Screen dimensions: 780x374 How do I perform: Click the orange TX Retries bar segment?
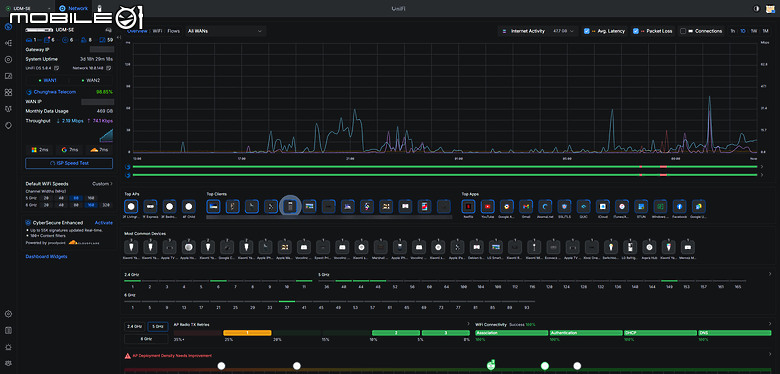click(x=247, y=333)
